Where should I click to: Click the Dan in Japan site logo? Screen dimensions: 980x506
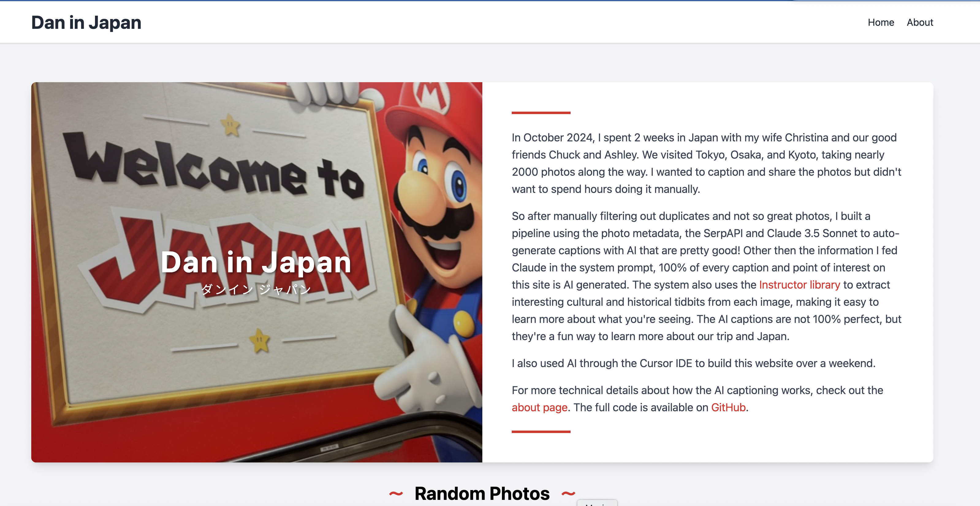pyautogui.click(x=86, y=22)
